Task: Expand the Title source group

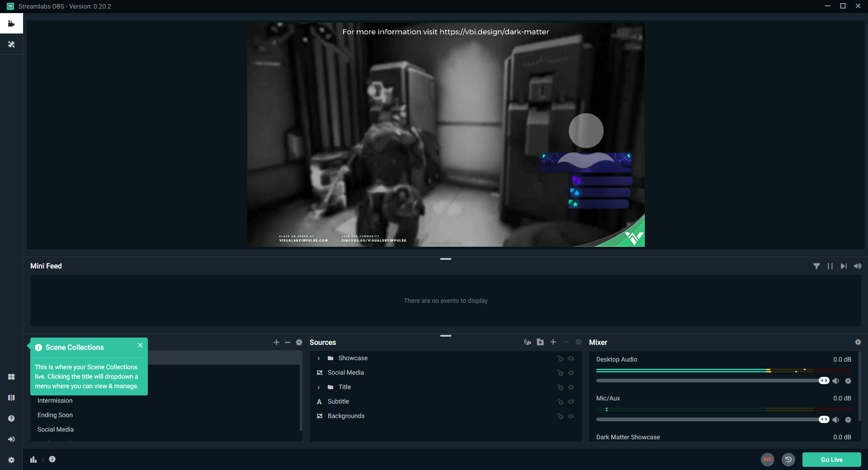Action: click(x=318, y=387)
